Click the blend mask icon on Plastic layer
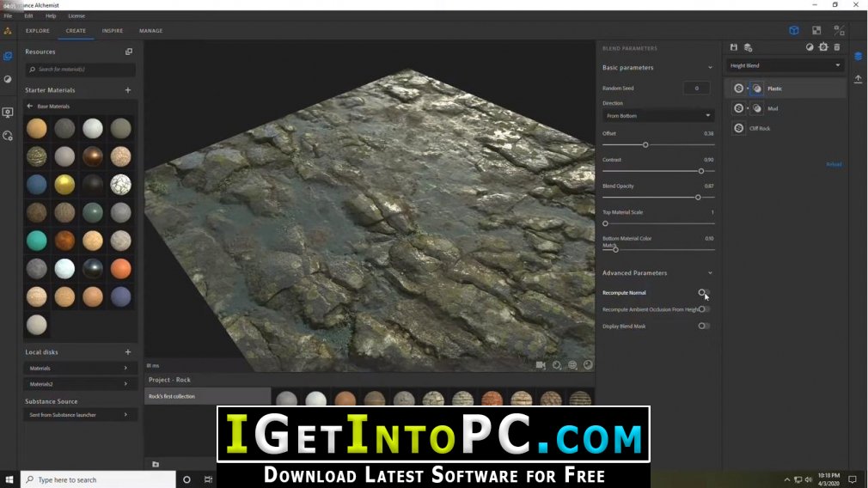Screen dimensions: 868x488 point(757,88)
